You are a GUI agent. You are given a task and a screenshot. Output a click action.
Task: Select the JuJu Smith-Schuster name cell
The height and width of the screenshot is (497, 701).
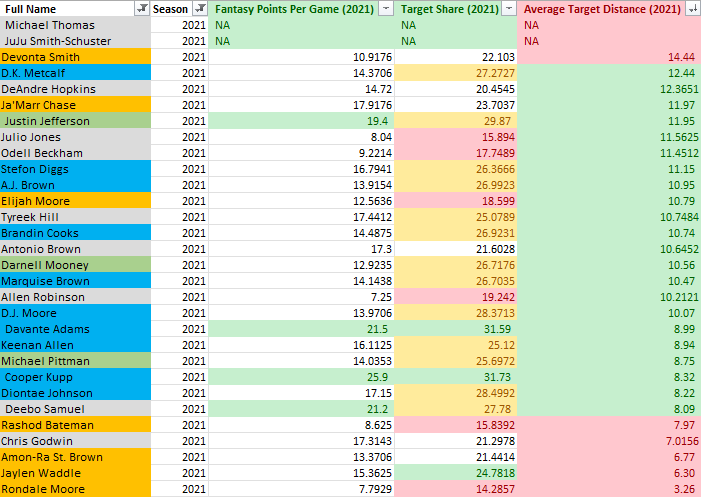click(x=75, y=41)
